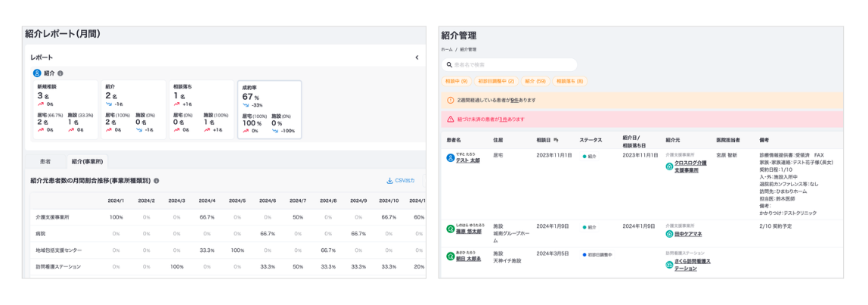
Task: Open the 田中ケアマネ referrer link
Action: (x=688, y=234)
